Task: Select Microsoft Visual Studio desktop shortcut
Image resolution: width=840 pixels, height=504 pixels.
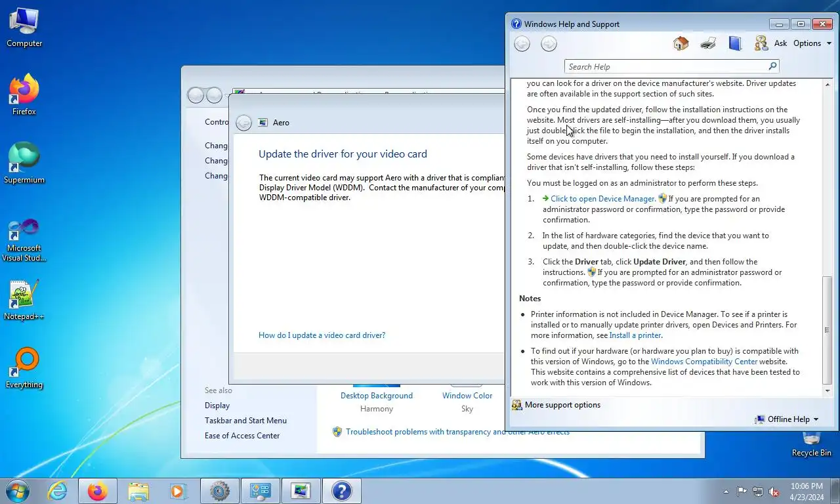Action: (24, 240)
